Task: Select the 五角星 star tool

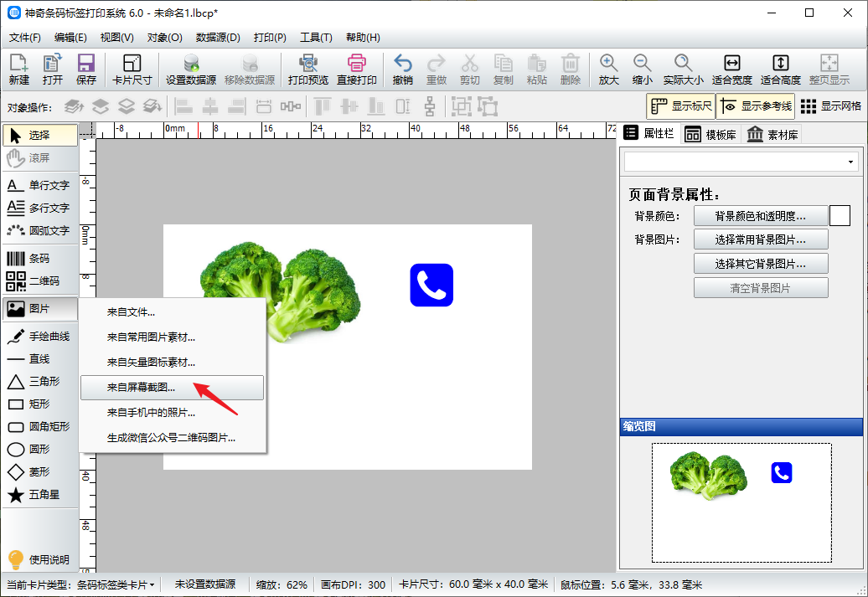Action: point(40,495)
